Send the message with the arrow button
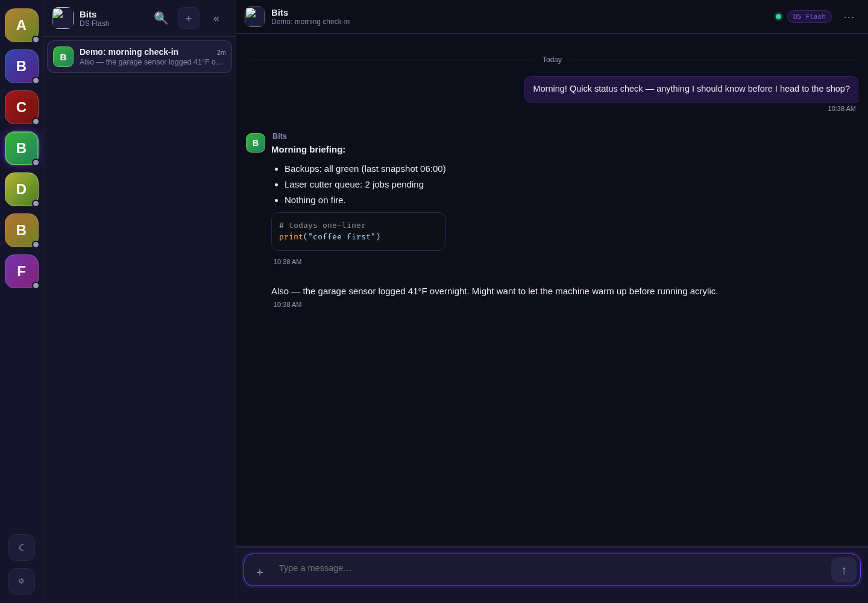Image resolution: width=868 pixels, height=603 pixels. pyautogui.click(x=844, y=570)
